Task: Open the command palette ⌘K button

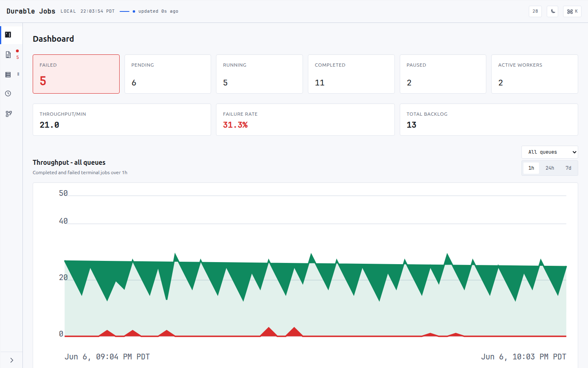Action: click(x=572, y=11)
